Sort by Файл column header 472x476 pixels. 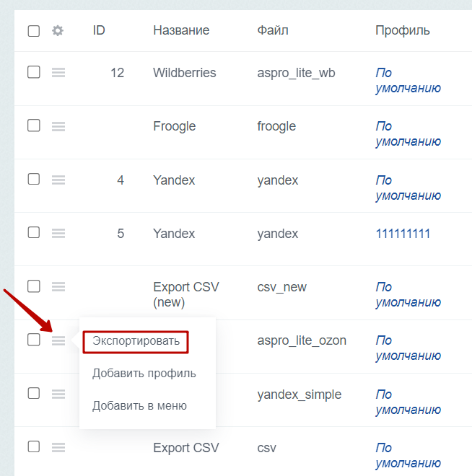273,30
